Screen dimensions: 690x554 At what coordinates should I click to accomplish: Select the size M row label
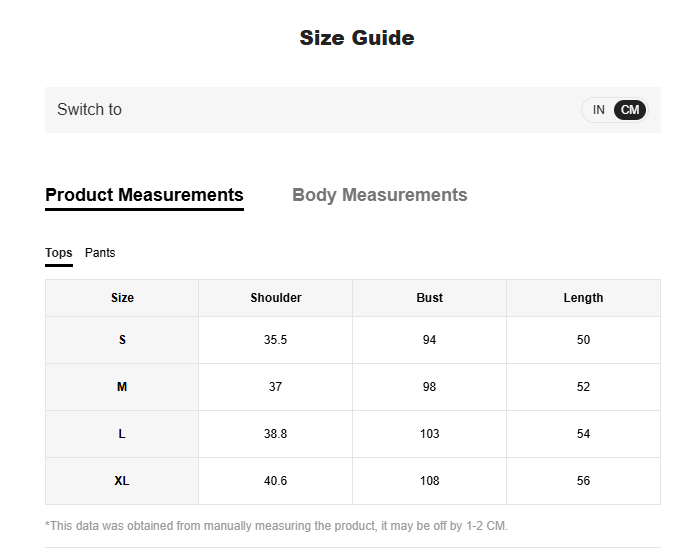pos(122,387)
